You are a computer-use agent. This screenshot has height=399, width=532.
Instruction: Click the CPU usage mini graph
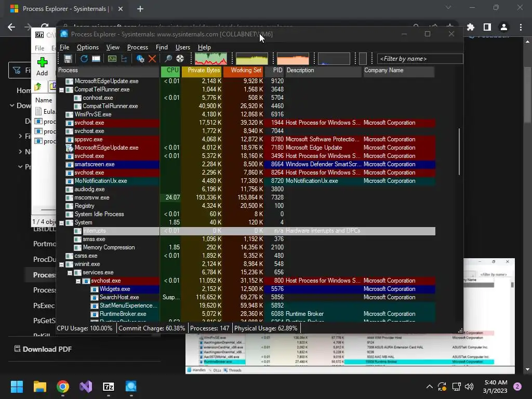[211, 59]
